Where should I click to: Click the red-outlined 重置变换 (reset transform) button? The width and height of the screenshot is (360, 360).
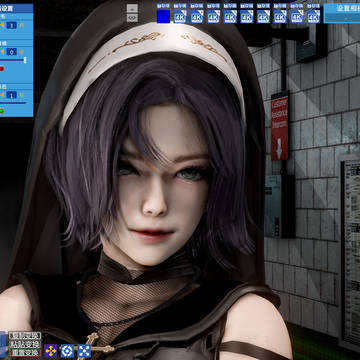pos(25,352)
